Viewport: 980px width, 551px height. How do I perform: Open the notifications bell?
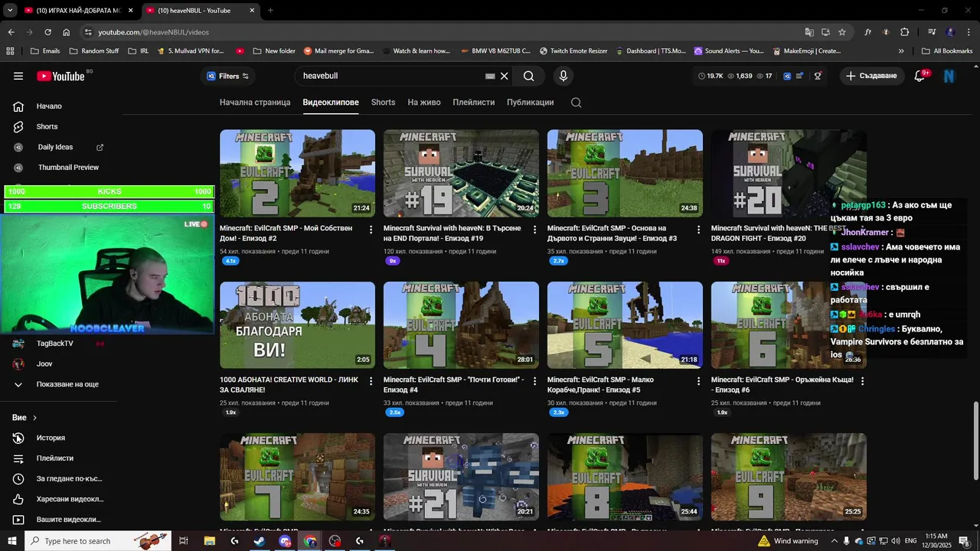pyautogui.click(x=920, y=76)
